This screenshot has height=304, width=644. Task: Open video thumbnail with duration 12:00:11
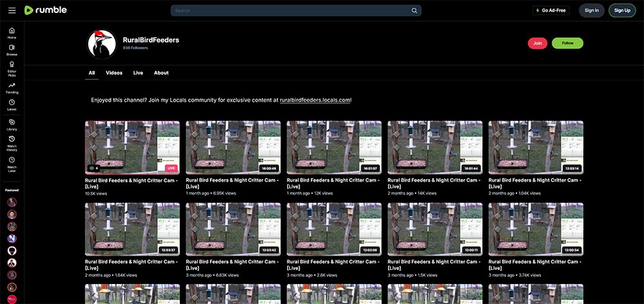coord(435,229)
